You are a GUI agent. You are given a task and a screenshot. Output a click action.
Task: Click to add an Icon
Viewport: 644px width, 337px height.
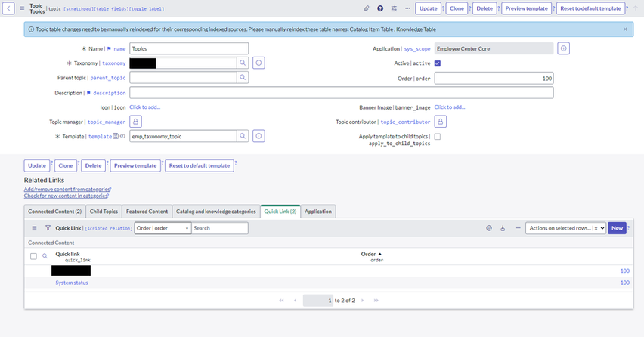point(144,107)
